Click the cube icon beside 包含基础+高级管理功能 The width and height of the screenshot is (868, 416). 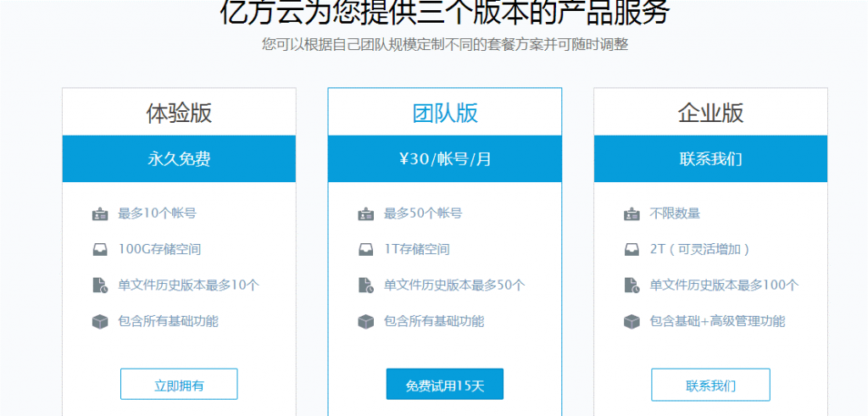(632, 322)
